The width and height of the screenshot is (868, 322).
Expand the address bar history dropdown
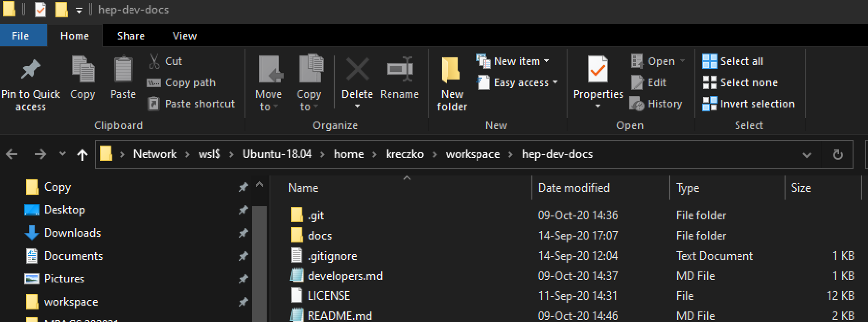coord(806,155)
